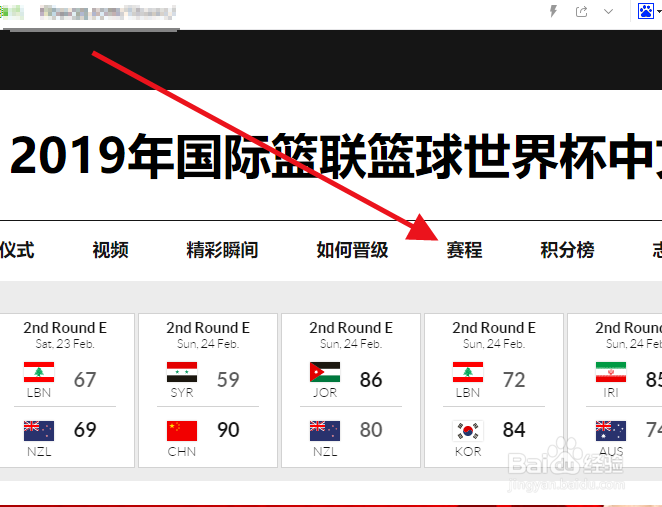Viewport: 662px width, 507px height.
Task: Click Lebanon flag beside score 72
Action: point(468,372)
